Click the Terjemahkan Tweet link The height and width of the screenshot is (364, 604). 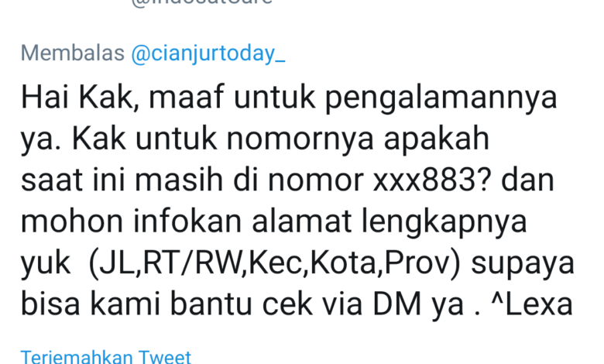pyautogui.click(x=106, y=357)
